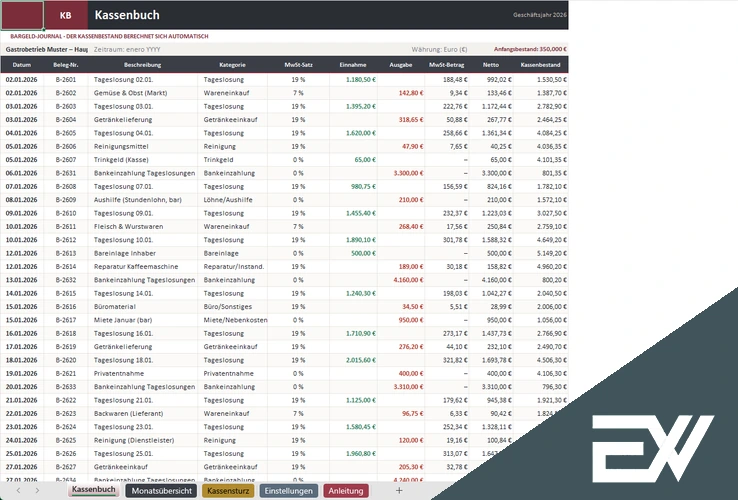
Task: Select the Datum column header
Action: point(22,65)
